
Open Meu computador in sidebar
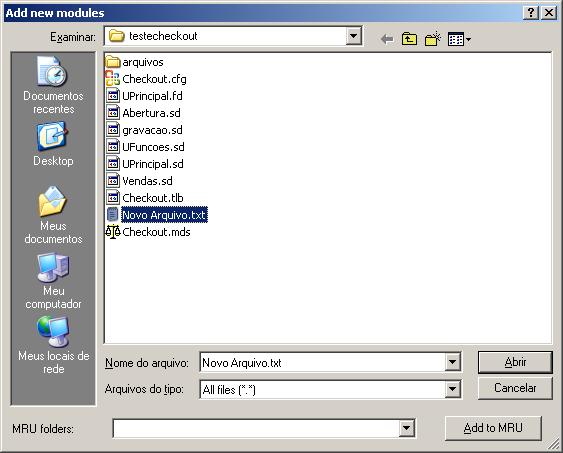(53, 281)
